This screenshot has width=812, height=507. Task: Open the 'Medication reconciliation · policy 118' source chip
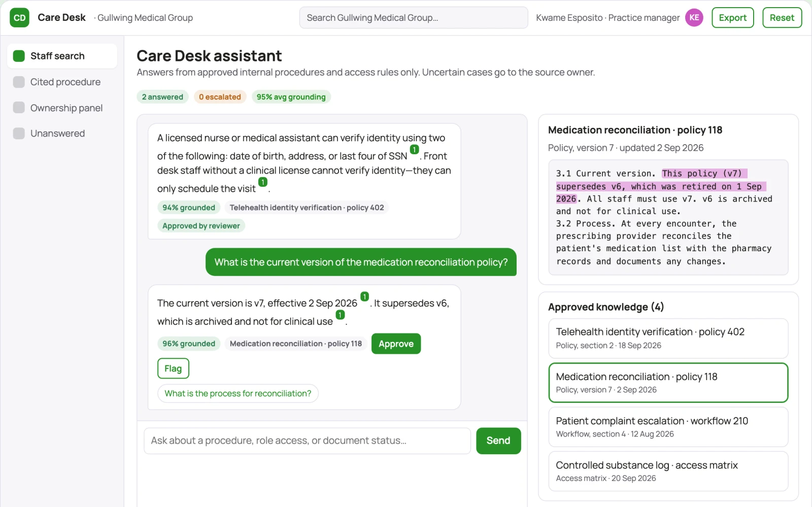[296, 344]
